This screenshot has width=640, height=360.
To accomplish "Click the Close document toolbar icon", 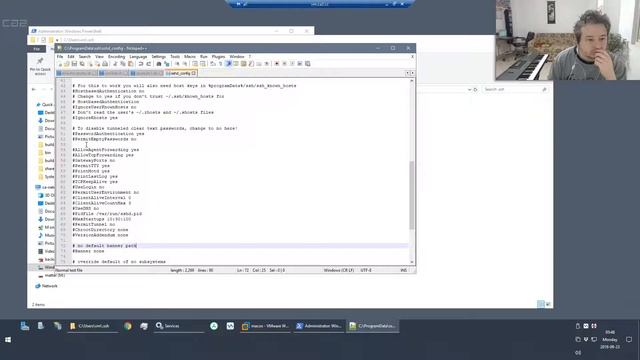I will click(90, 64).
